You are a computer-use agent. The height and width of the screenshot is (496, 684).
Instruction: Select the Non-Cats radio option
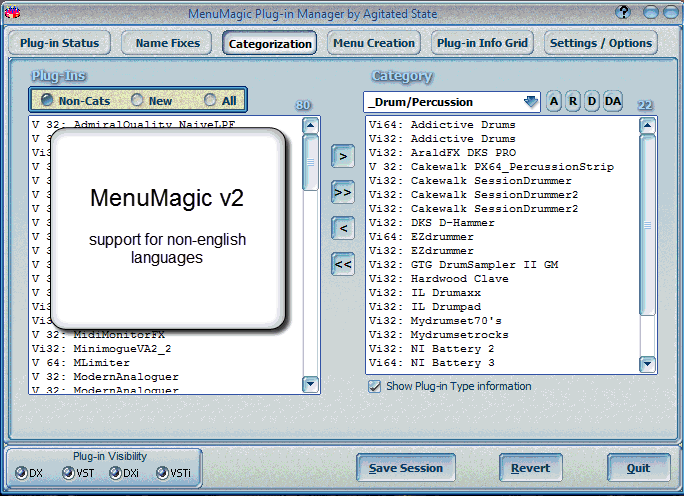tap(75, 100)
